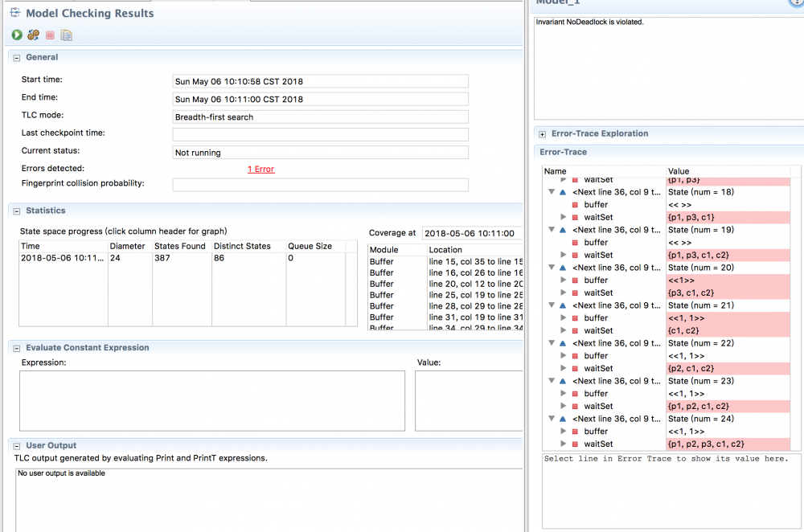The width and height of the screenshot is (804, 532).
Task: Select trace value '{p1, p3, c1}'
Action: [728, 217]
